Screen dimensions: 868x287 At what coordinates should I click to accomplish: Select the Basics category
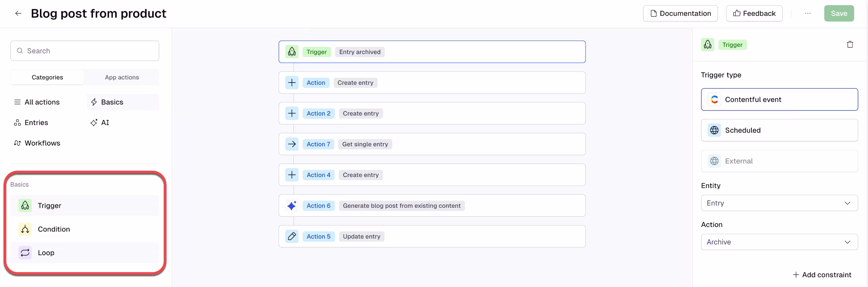pyautogui.click(x=123, y=102)
